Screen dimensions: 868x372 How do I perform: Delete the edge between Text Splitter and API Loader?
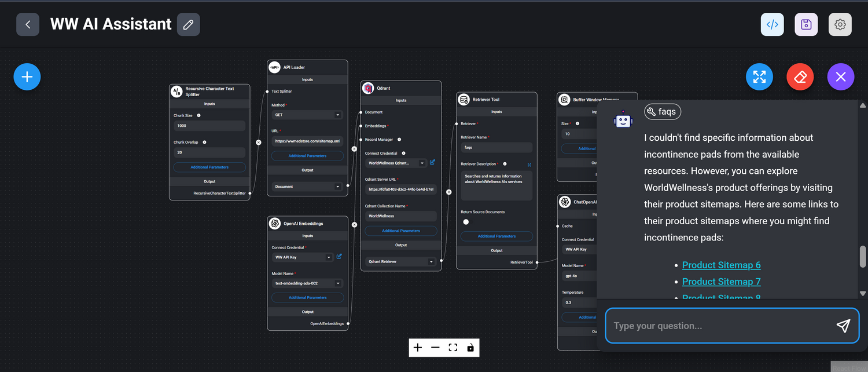coord(259,142)
